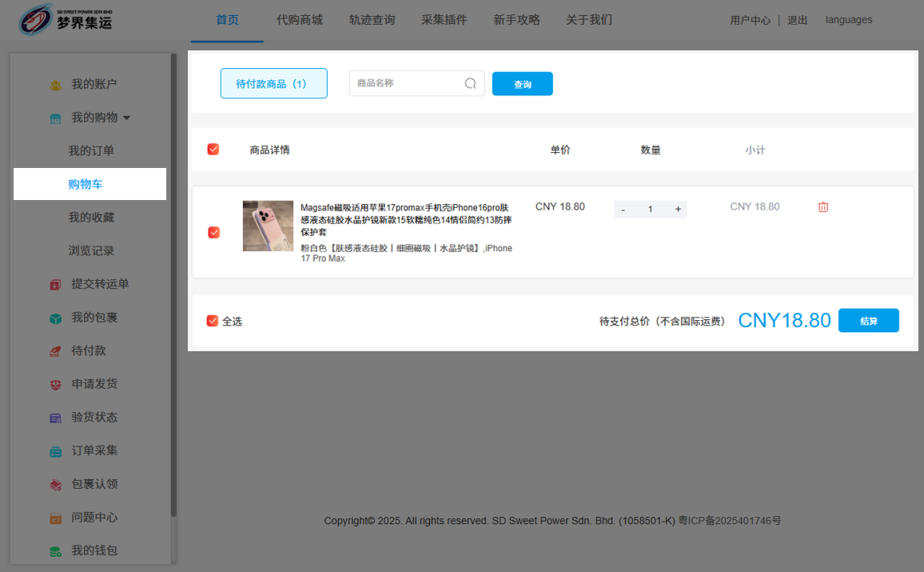
Task: Click the 梦界集运 logo
Action: (x=66, y=21)
